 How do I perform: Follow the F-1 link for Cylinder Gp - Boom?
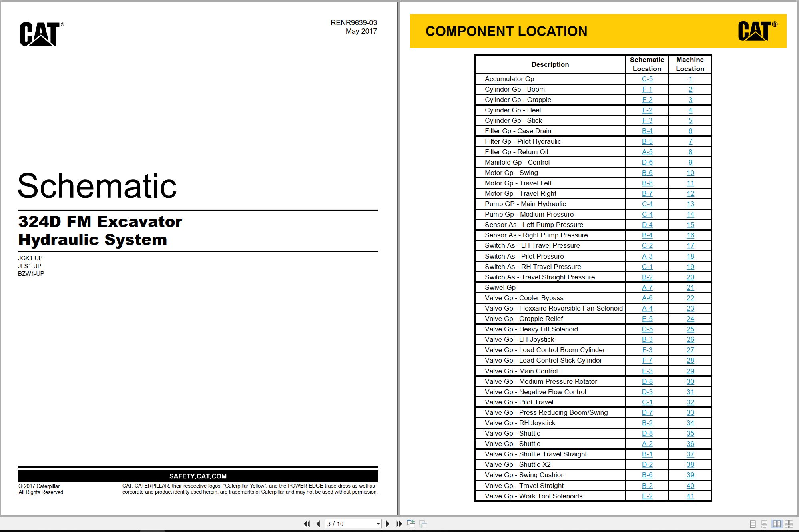[x=647, y=90]
